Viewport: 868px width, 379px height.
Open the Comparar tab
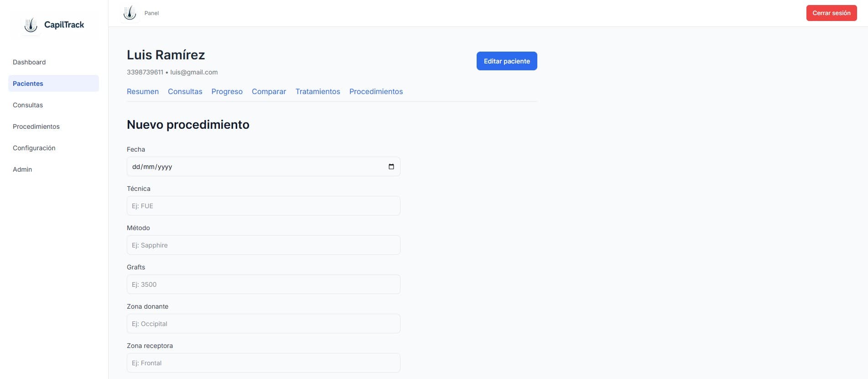coord(269,91)
